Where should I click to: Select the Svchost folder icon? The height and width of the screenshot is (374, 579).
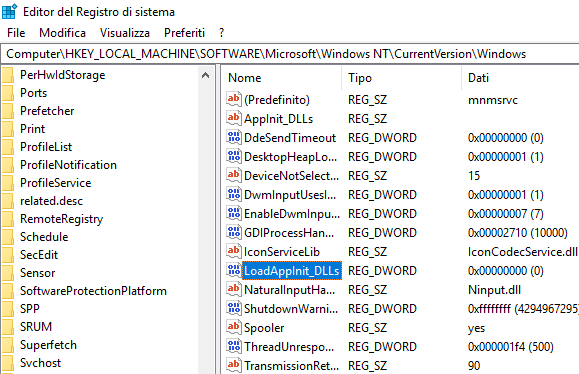[8, 363]
